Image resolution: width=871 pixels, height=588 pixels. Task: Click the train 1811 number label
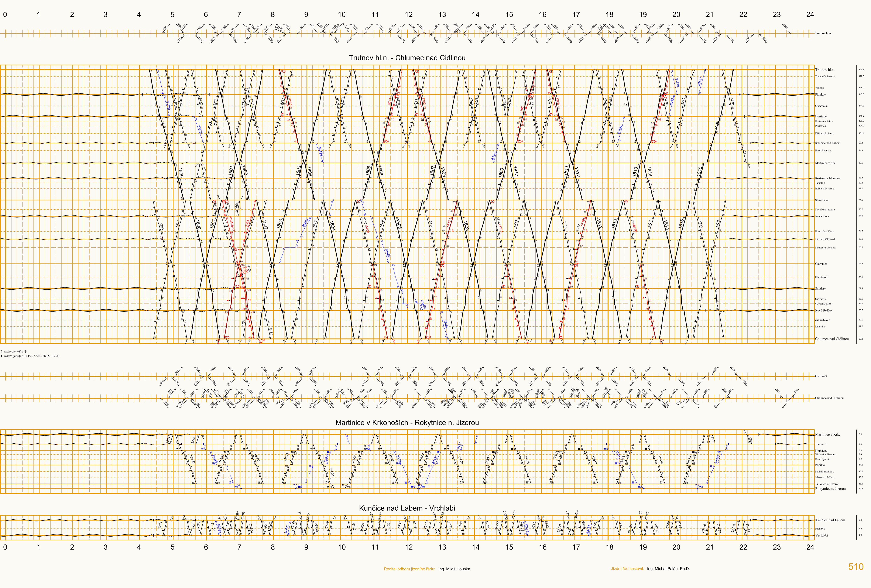566,171
